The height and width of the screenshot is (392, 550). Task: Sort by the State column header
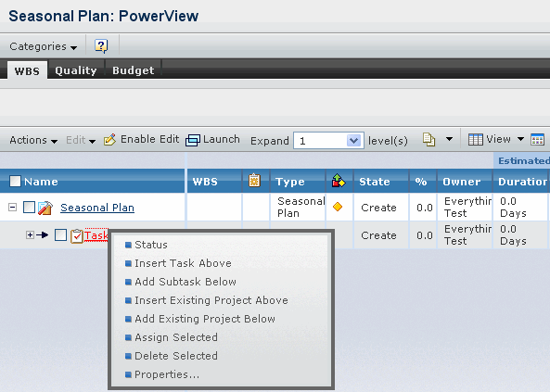(x=375, y=182)
